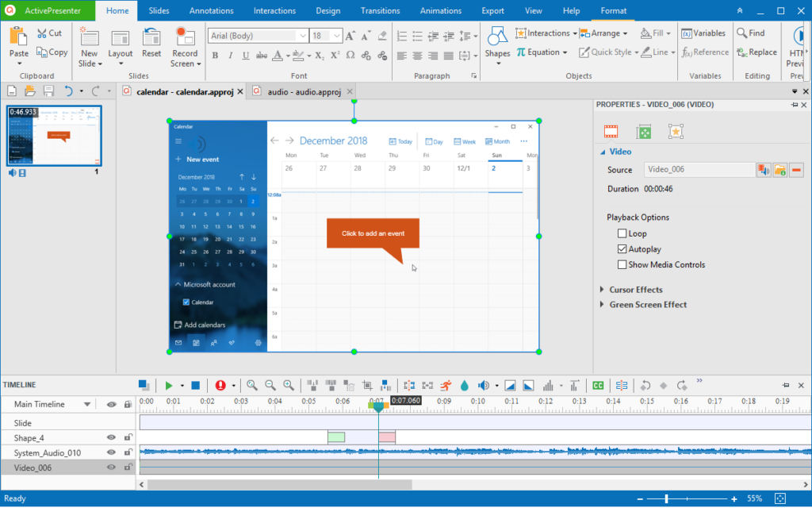Viewport: 812px width, 508px height.
Task: Click the Reset slide icon
Action: (x=151, y=37)
